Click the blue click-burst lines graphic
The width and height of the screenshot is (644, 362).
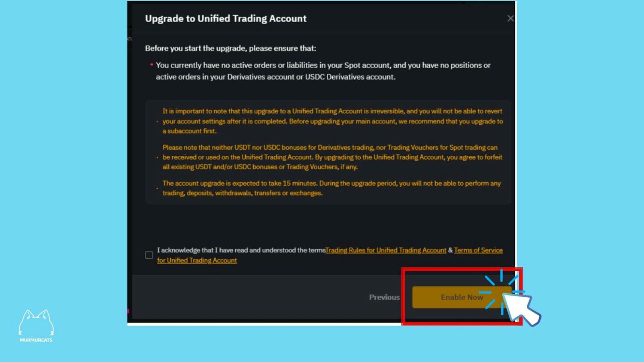501,292
